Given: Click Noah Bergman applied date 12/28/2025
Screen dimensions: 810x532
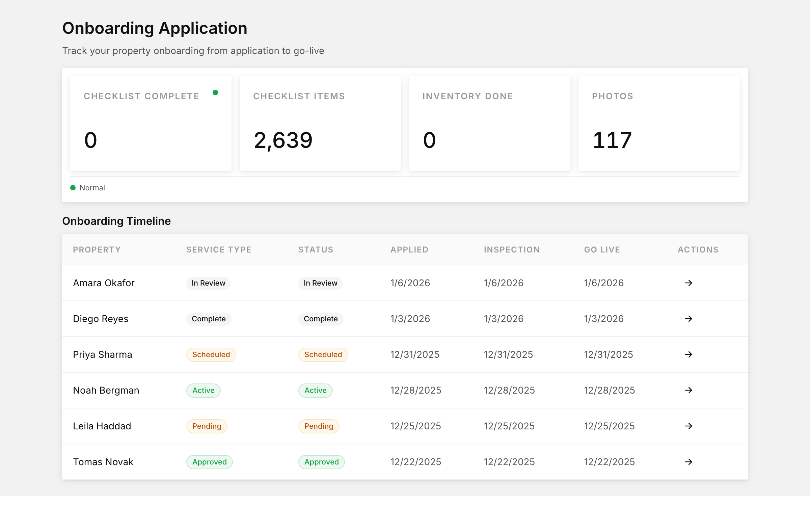Looking at the screenshot, I should coord(415,390).
